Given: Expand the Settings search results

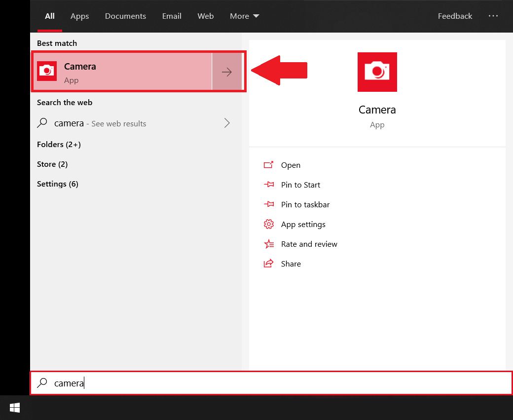Looking at the screenshot, I should (58, 184).
